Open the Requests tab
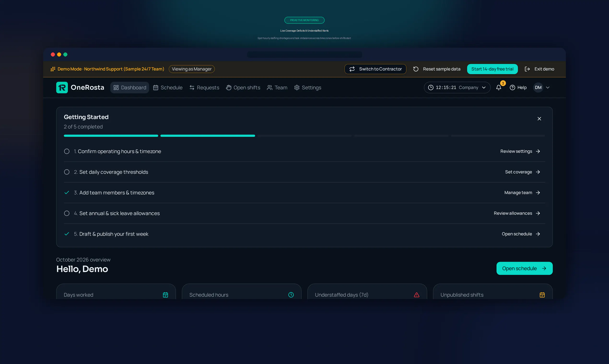The width and height of the screenshot is (609, 364). point(204,88)
